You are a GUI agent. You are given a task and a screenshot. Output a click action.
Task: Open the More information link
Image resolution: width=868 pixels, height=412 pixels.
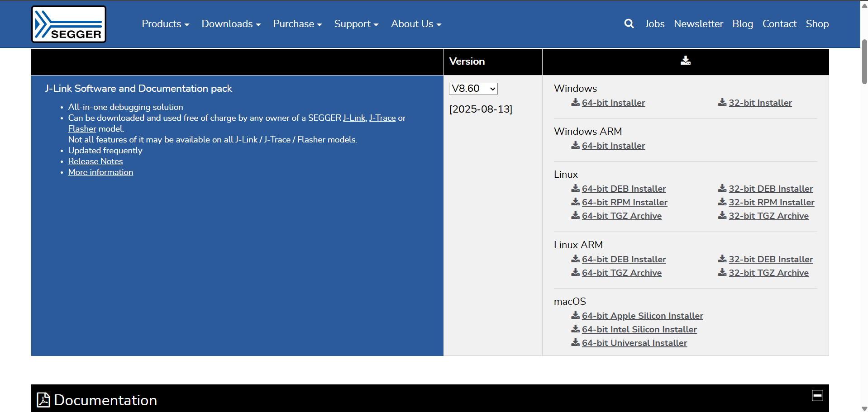pos(100,172)
